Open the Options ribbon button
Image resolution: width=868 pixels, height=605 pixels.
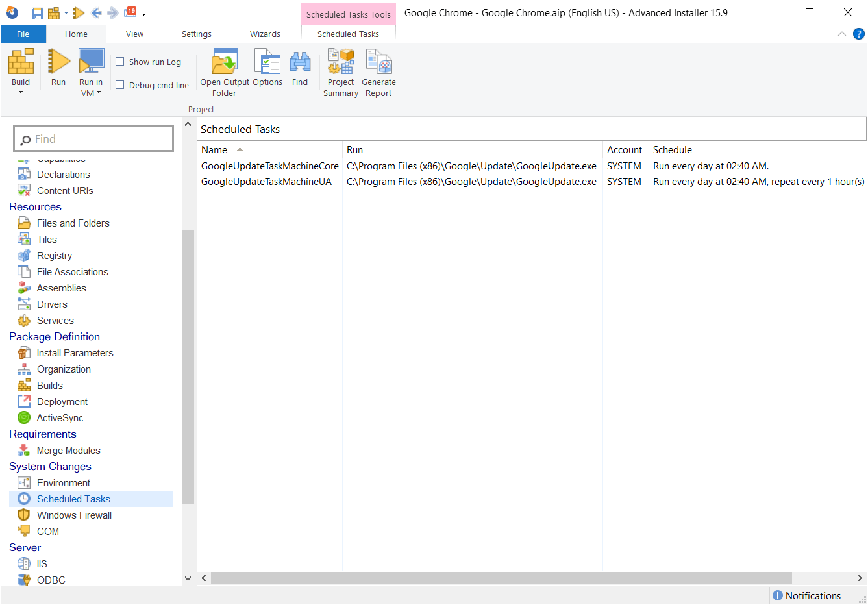(x=267, y=68)
